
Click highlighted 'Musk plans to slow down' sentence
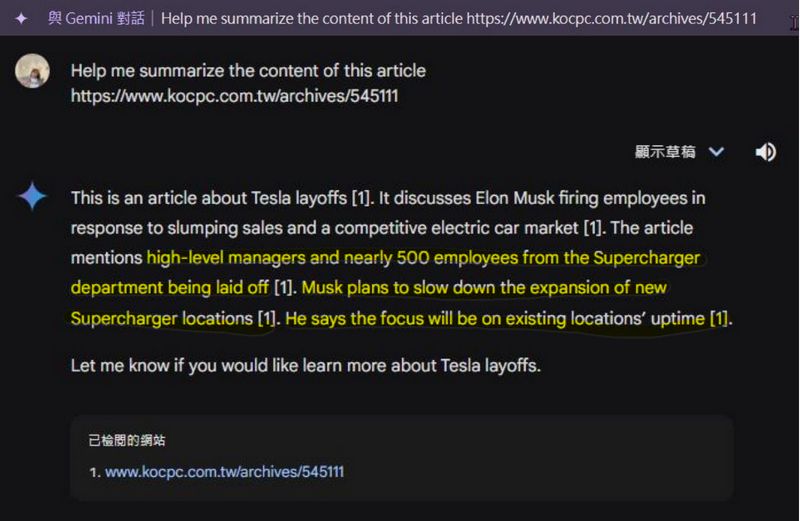(368, 303)
